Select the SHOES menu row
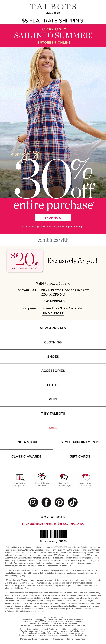The width and height of the screenshot is (106, 644). coord(53,356)
